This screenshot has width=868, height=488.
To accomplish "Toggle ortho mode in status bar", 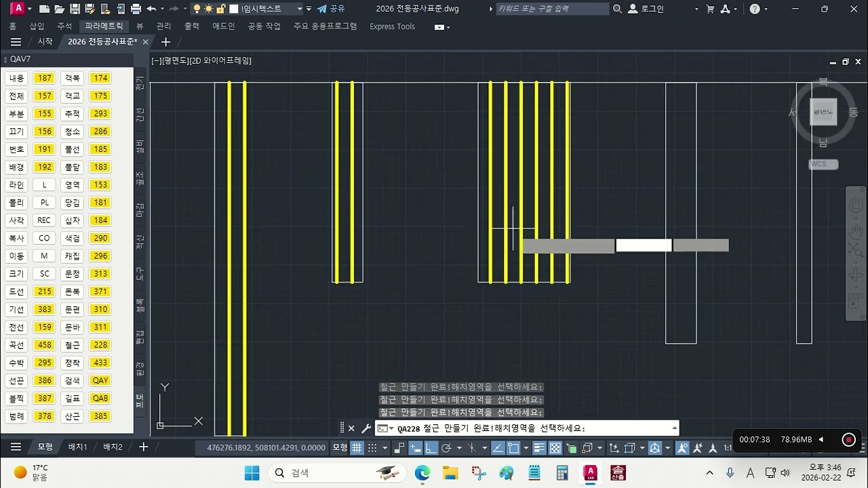I will pos(430,448).
